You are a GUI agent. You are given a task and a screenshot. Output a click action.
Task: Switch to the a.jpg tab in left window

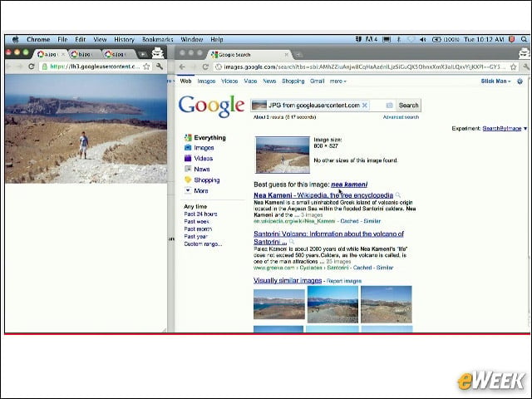click(51, 54)
